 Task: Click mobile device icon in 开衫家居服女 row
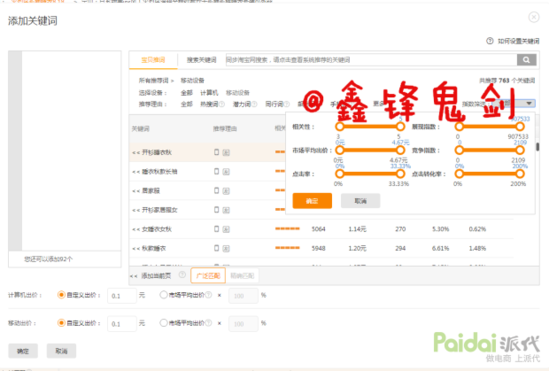point(216,210)
